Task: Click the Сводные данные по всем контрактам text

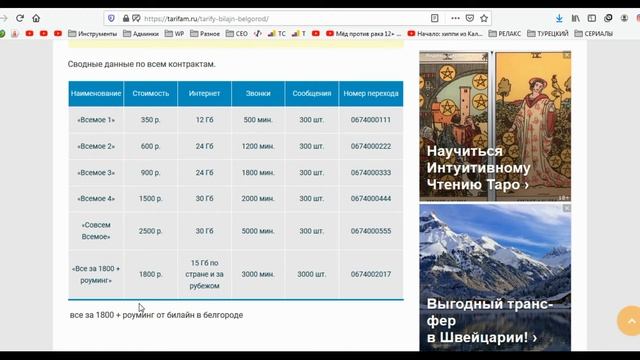Action: (142, 64)
